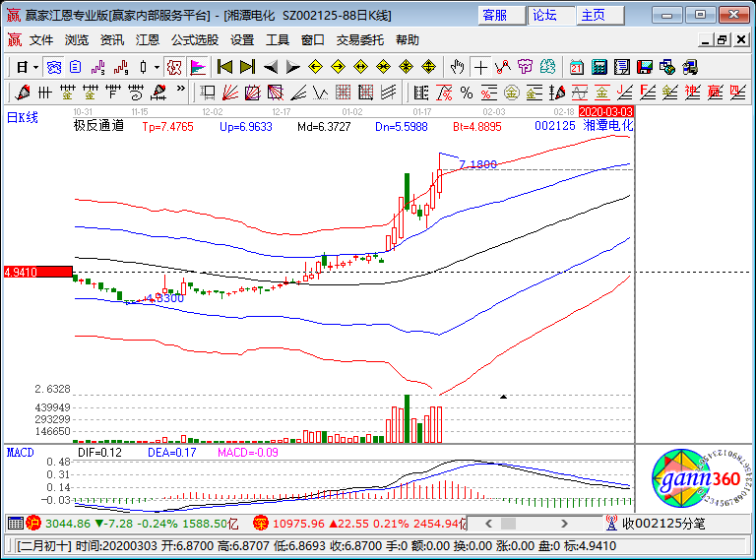Toggle the blue 容 toolbar button
Image resolution: width=756 pixels, height=560 pixels.
(x=53, y=67)
